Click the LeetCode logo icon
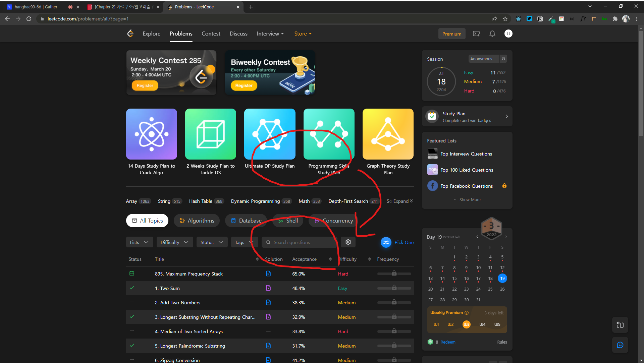The width and height of the screenshot is (644, 363). point(130,34)
